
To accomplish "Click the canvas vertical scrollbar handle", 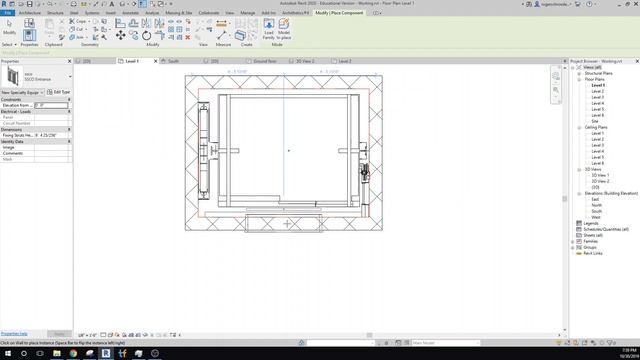I will coord(565,199).
